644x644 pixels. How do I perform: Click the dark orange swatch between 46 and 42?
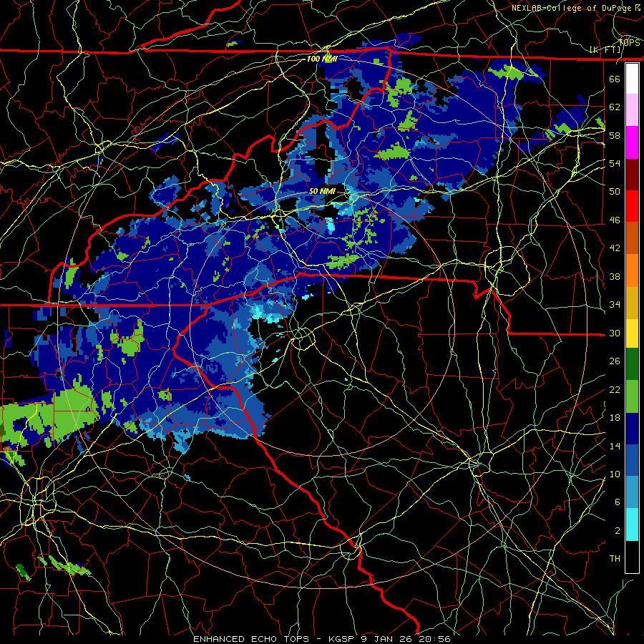point(632,238)
